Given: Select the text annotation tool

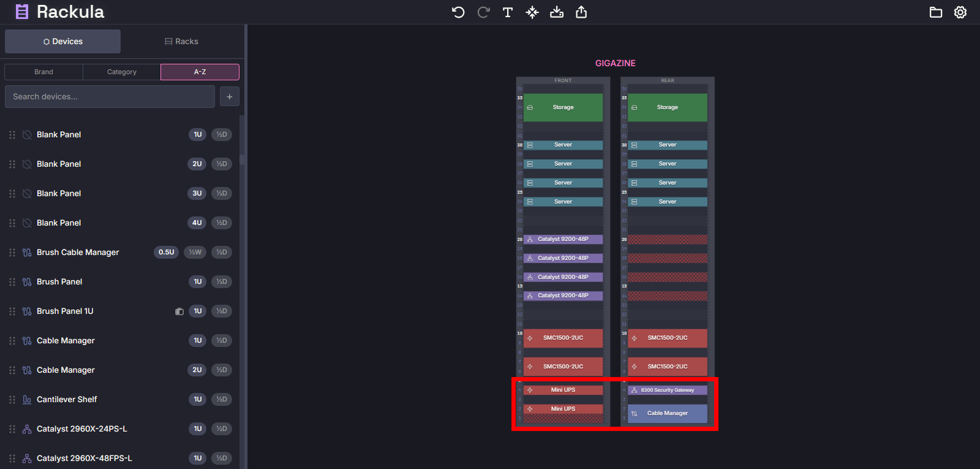Looking at the screenshot, I should (508, 12).
